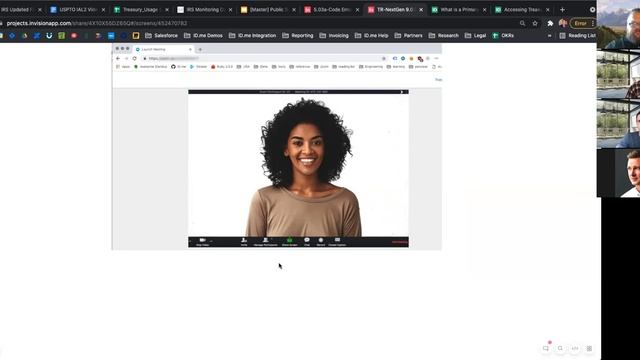The image size is (640, 360).
Task: Click Stop Video in the Zoom mockup
Action: [x=202, y=242]
